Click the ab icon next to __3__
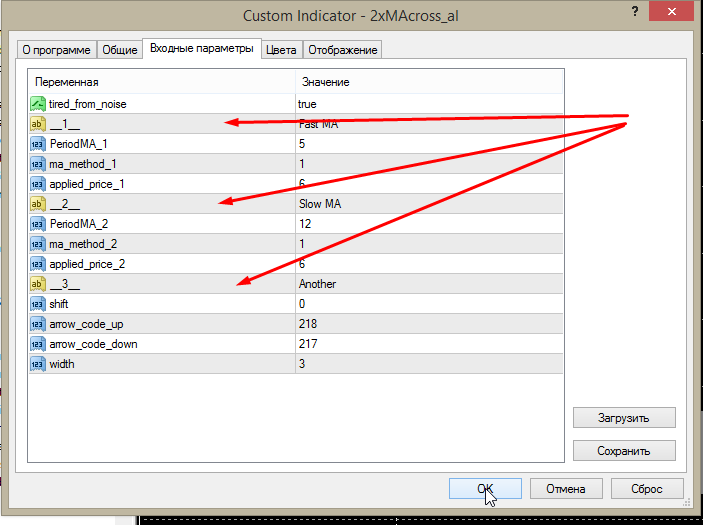Image resolution: width=703 pixels, height=525 pixels. pyautogui.click(x=38, y=284)
